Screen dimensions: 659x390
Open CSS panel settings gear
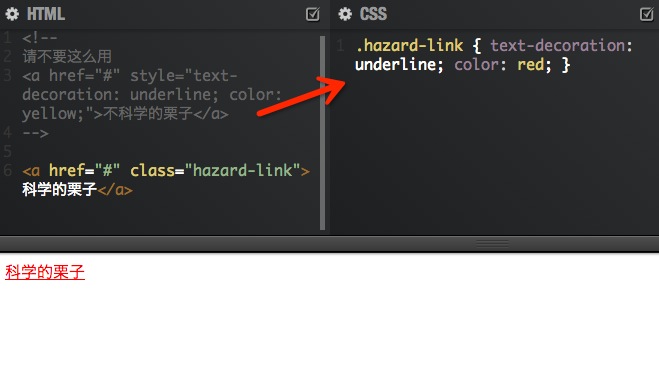tap(345, 14)
